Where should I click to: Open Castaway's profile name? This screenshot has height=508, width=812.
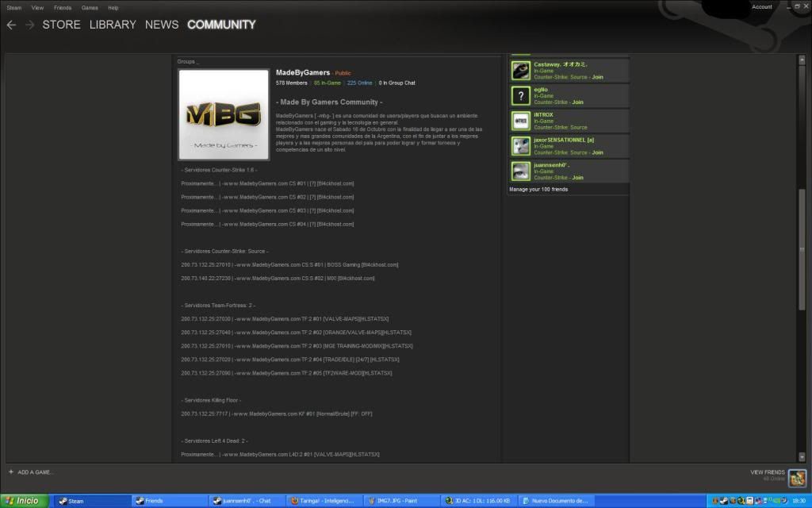[561, 64]
